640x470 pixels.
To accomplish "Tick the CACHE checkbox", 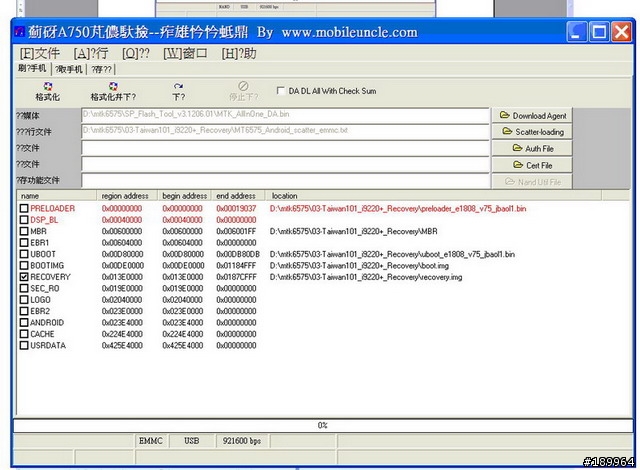I will 24,334.
